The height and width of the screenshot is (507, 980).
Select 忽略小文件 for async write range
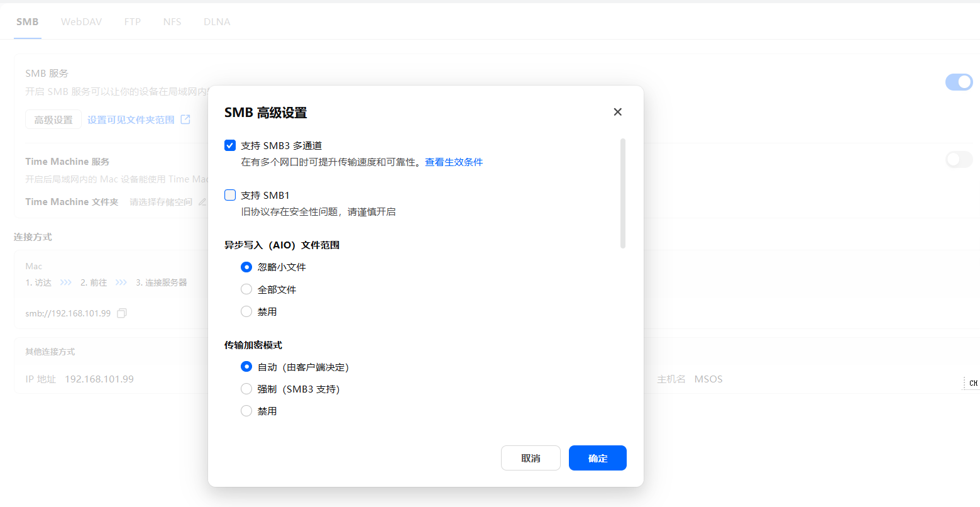pos(246,267)
